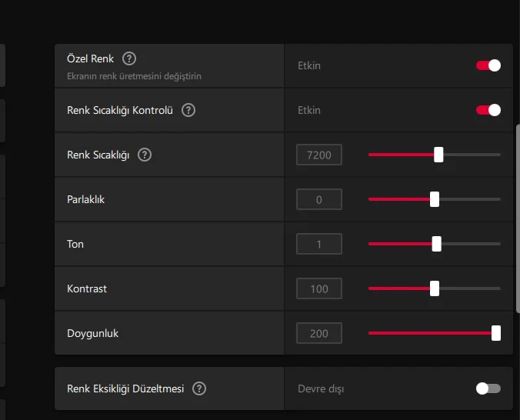The image size is (520, 420).
Task: Click help icon beside Renk Sıcaklığı Kontrolü
Action: (188, 110)
